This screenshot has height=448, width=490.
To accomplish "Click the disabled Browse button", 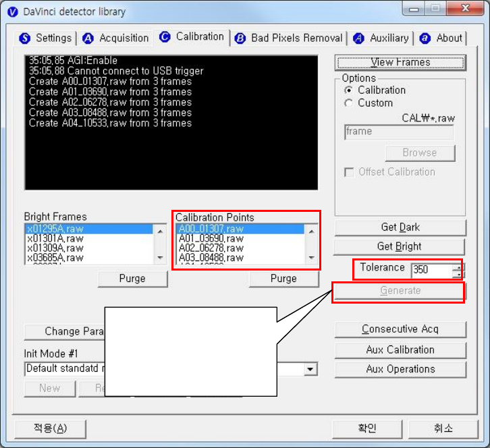I will 420,153.
